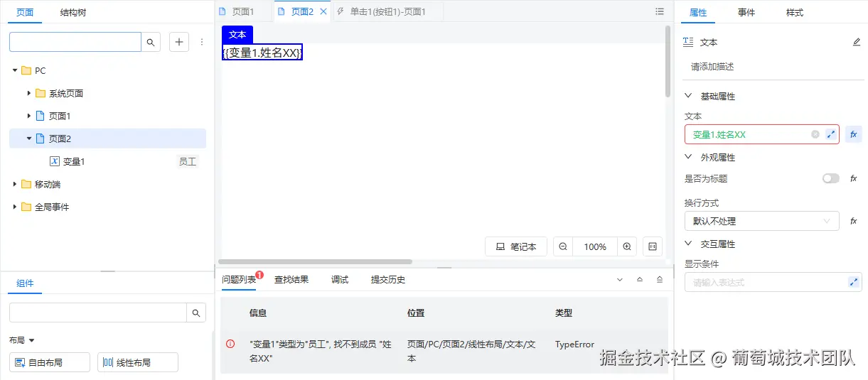Click the 变量1 variable row in tree
Viewport: 868px width, 380px height.
coord(107,161)
